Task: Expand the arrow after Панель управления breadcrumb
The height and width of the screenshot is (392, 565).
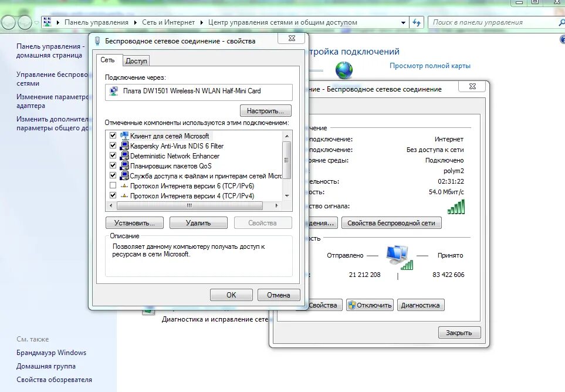Action: coord(135,22)
